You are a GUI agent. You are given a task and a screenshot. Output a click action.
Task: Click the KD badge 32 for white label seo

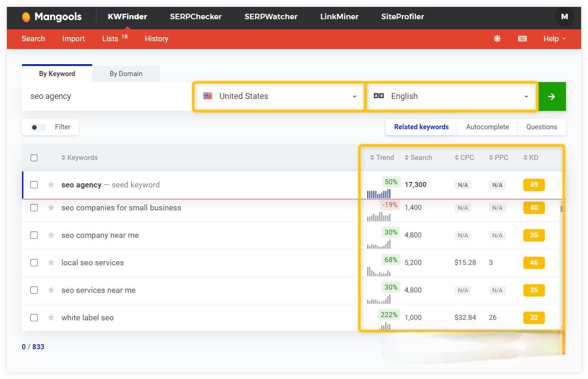click(534, 318)
